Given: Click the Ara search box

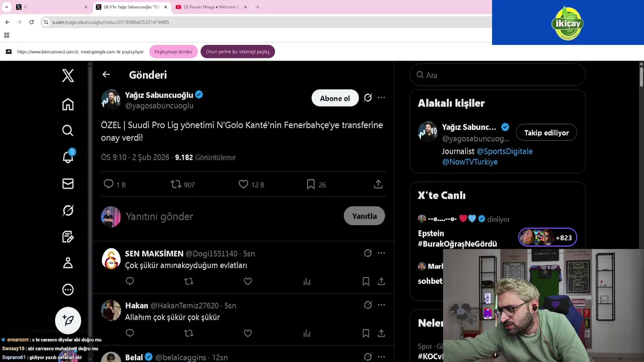Looking at the screenshot, I should [497, 75].
